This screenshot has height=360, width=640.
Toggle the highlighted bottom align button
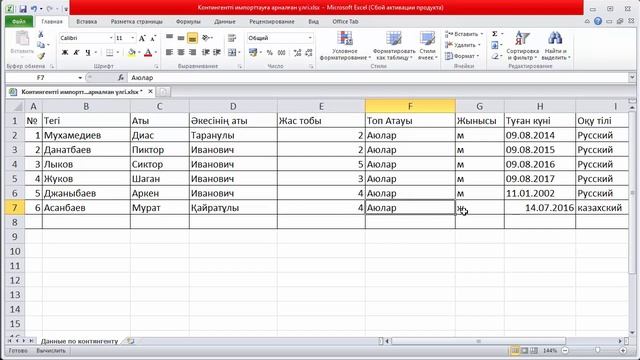(x=192, y=38)
